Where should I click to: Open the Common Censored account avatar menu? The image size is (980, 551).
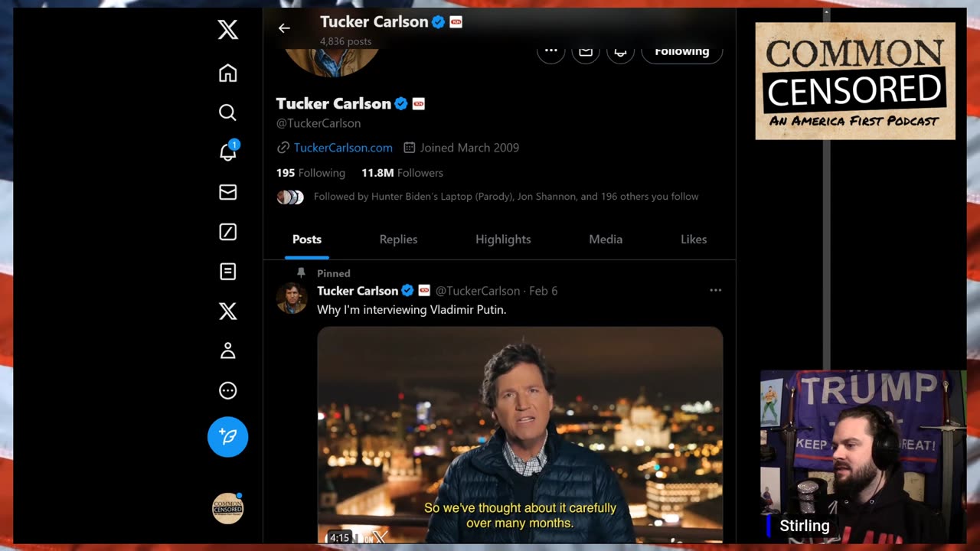coord(227,508)
